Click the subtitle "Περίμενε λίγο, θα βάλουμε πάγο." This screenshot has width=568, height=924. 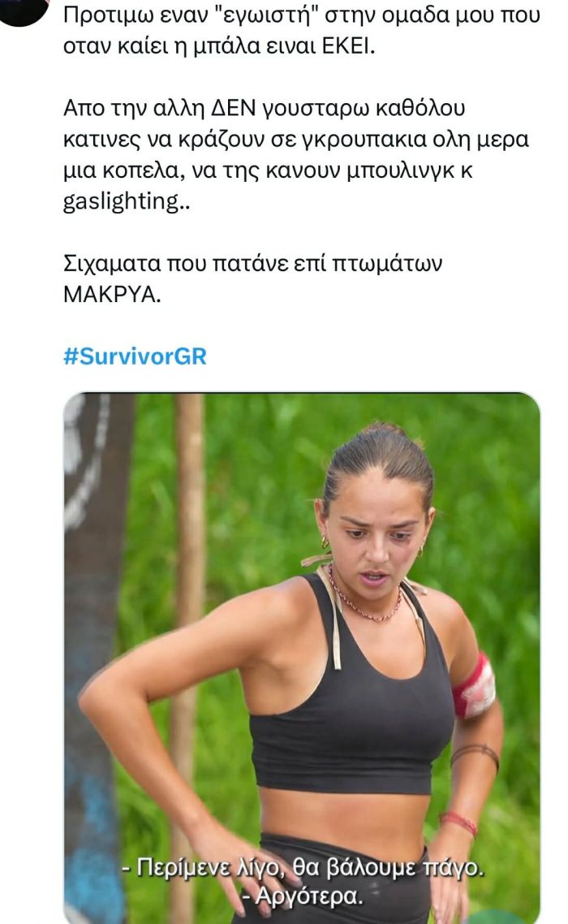303,868
